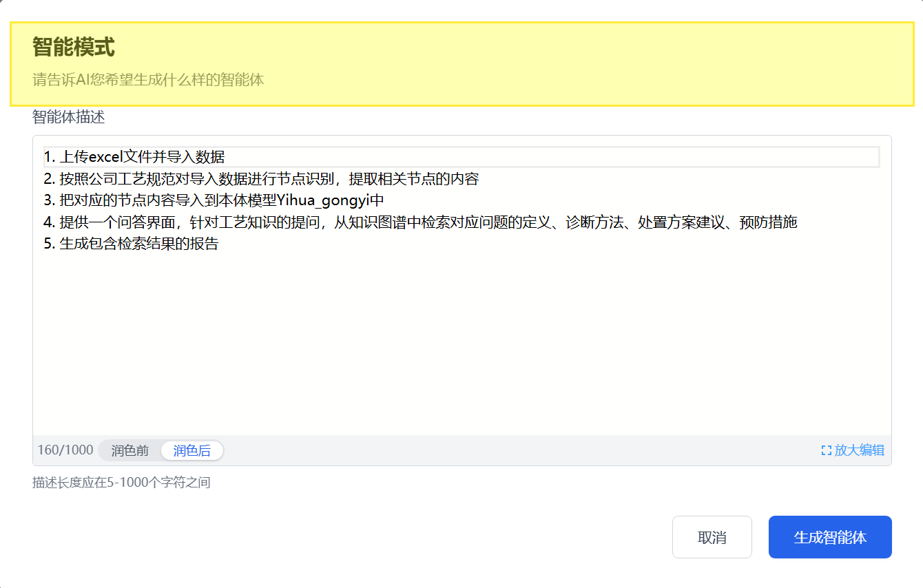Screen dimensions: 923x588
Task: Click the word excel in the first line
Action: click(105, 157)
